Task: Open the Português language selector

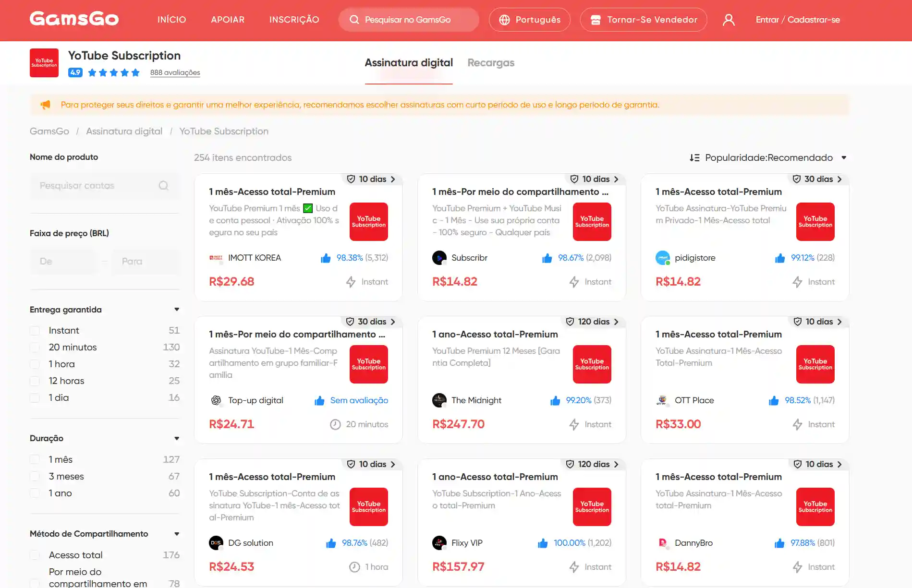Action: pyautogui.click(x=529, y=20)
